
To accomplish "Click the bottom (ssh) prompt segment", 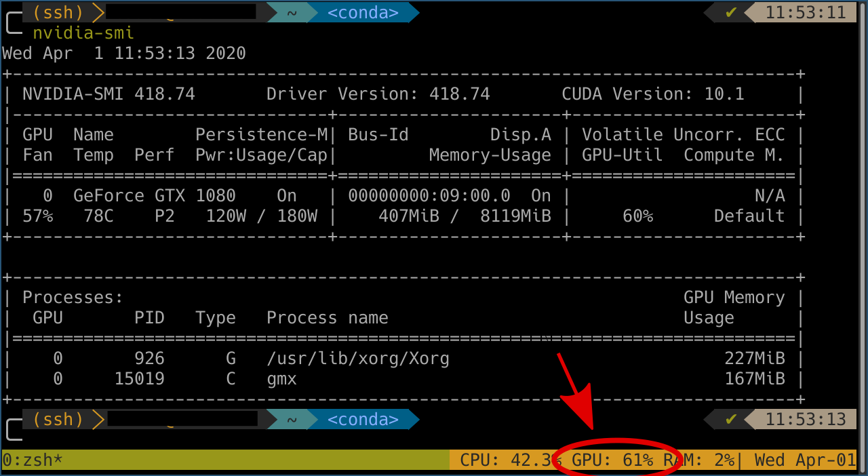I will point(62,420).
